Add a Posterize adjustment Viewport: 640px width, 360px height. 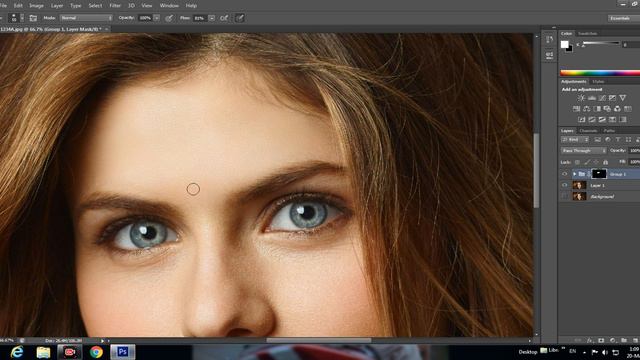coord(592,119)
